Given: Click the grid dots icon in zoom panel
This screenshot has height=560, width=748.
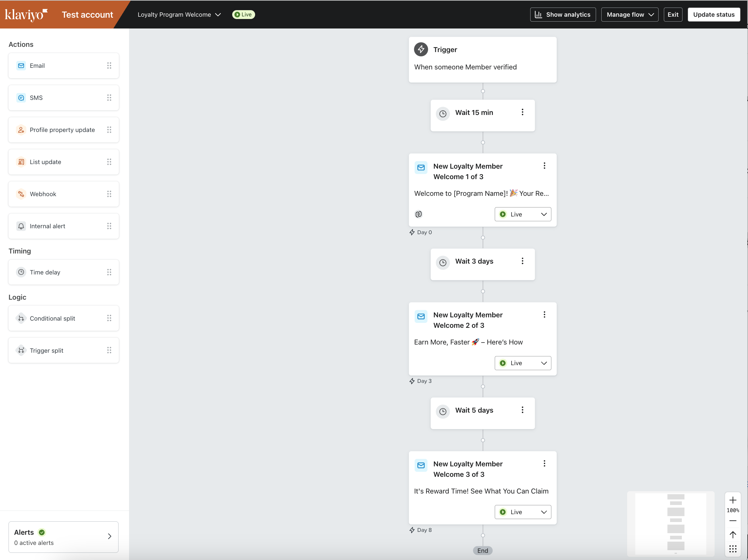Looking at the screenshot, I should pos(733,549).
